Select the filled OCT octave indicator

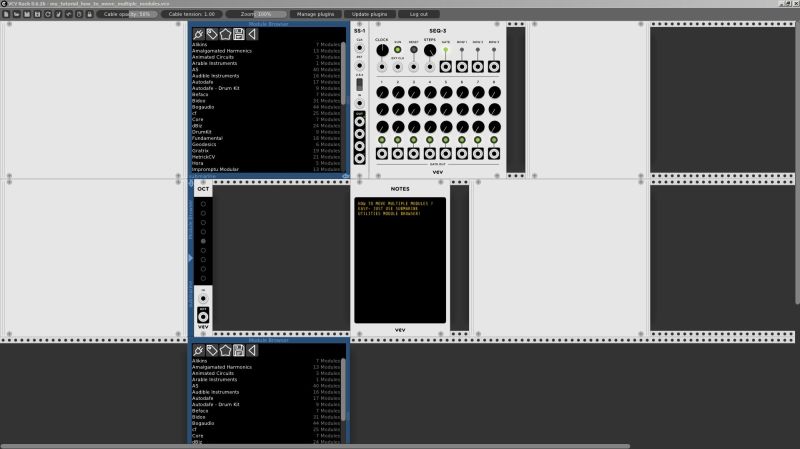coord(203,241)
